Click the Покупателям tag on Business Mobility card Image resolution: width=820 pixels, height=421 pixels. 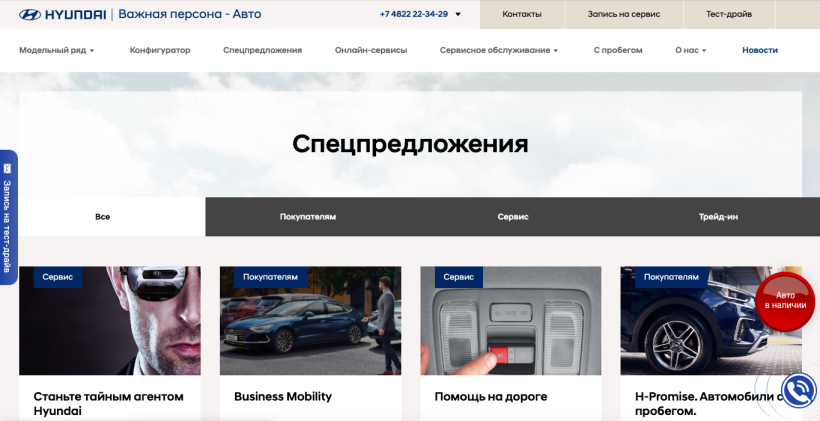pyautogui.click(x=270, y=277)
